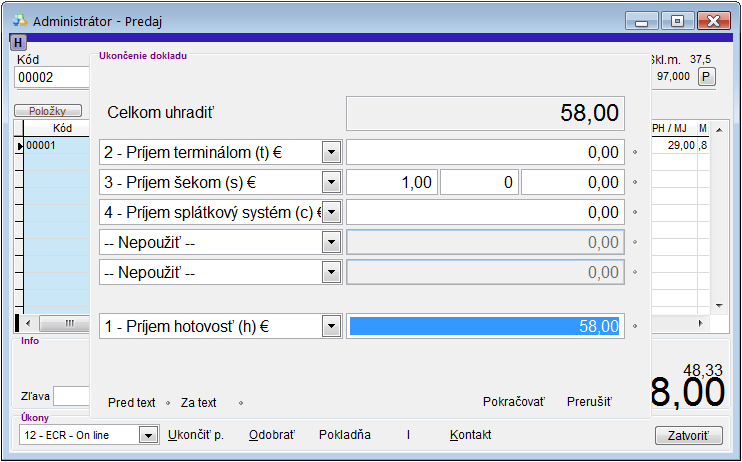The height and width of the screenshot is (462, 742).
Task: Click the Kód input field with 00002
Action: coord(50,77)
